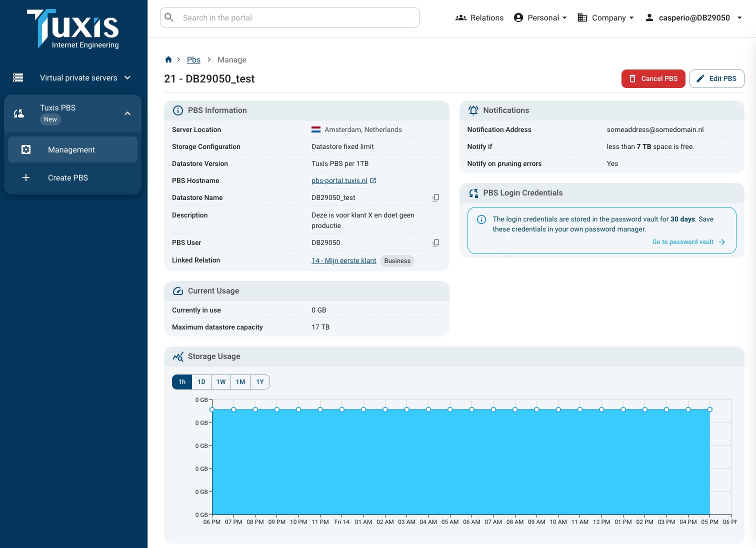756x548 pixels.
Task: Click the user avatar icon beside casperio@DB29050
Action: tap(649, 17)
